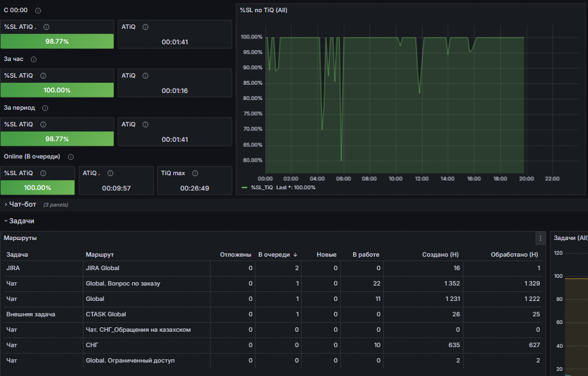Click the Маршрут column header
Image resolution: width=588 pixels, height=376 pixels.
[99, 255]
